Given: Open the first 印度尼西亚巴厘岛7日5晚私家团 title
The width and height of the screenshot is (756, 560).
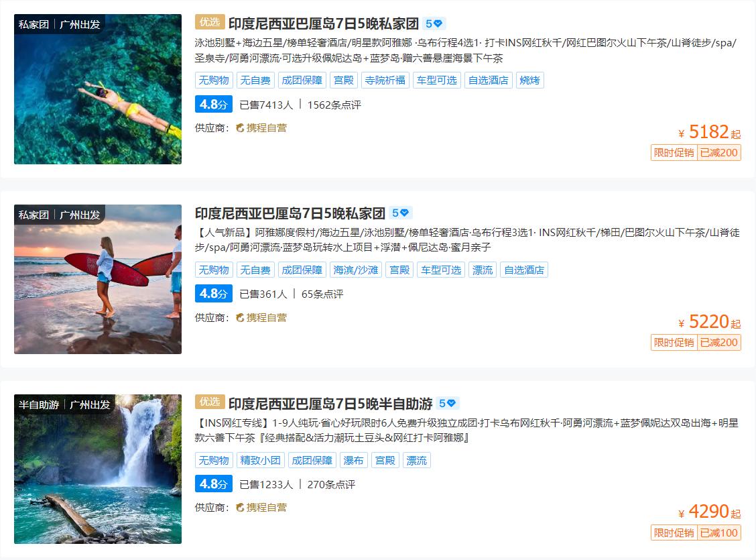Looking at the screenshot, I should (324, 23).
